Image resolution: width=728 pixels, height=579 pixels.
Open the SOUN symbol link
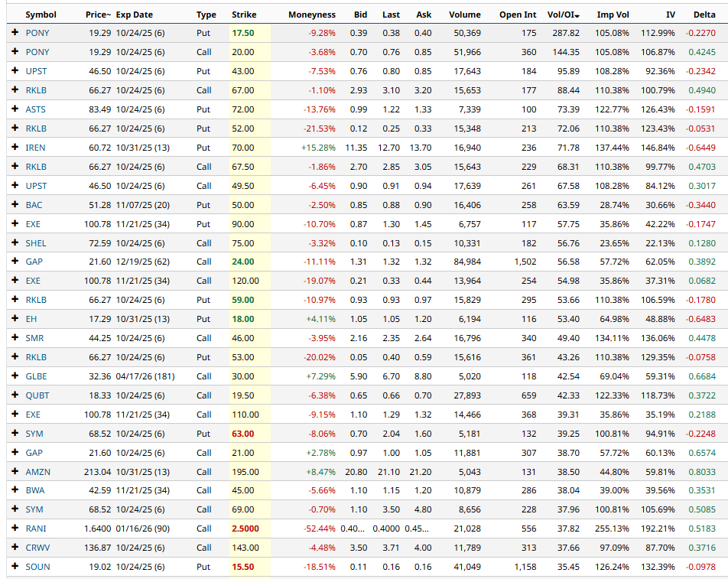click(x=37, y=567)
